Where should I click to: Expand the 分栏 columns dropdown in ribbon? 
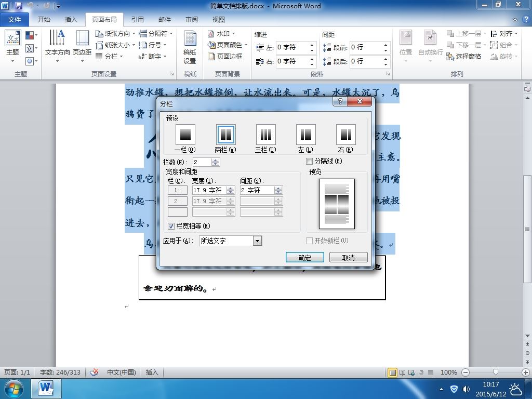point(121,56)
